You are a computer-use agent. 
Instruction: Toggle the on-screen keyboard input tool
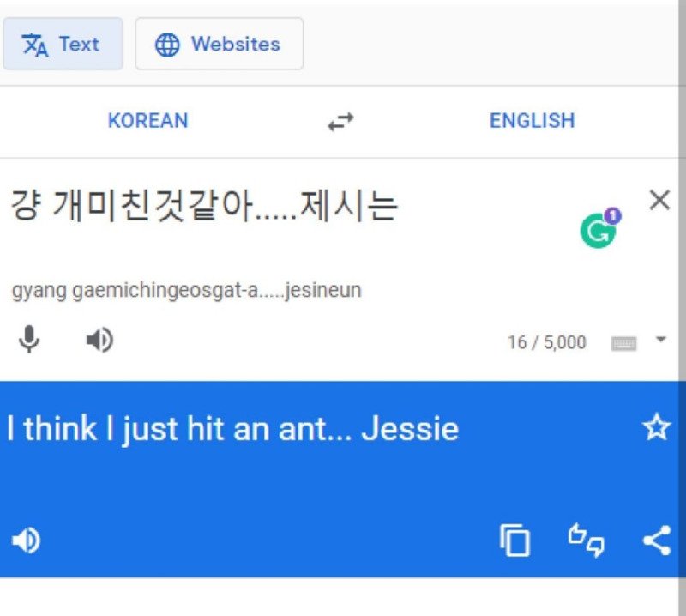coord(623,343)
